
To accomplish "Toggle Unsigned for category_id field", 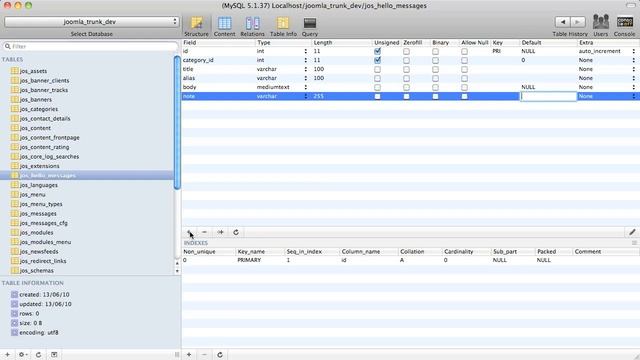I will click(x=378, y=60).
